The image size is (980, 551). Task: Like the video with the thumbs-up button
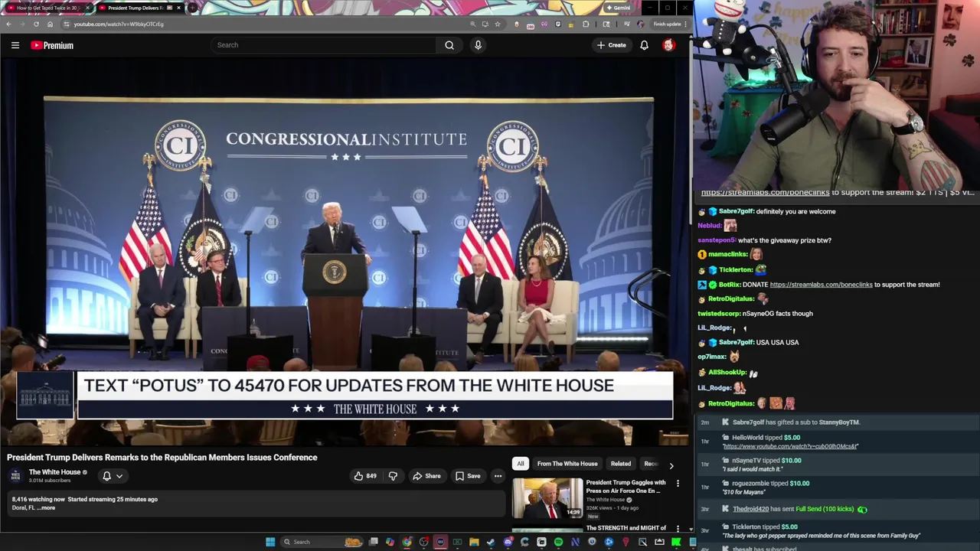[365, 476]
